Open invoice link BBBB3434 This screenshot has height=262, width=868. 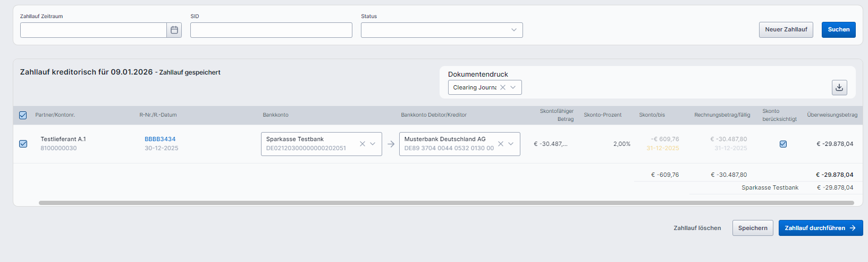(160, 139)
